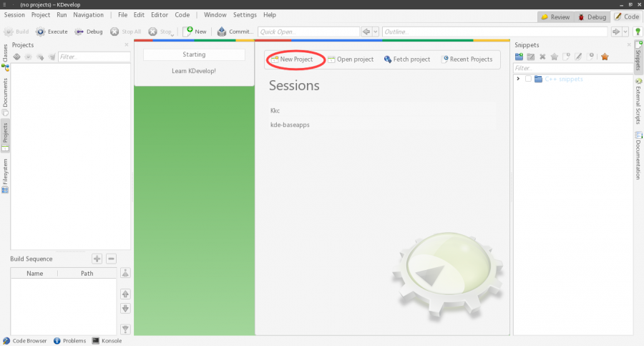Add item to Build Sequence with plus
Viewport: 644px width, 346px height.
97,259
